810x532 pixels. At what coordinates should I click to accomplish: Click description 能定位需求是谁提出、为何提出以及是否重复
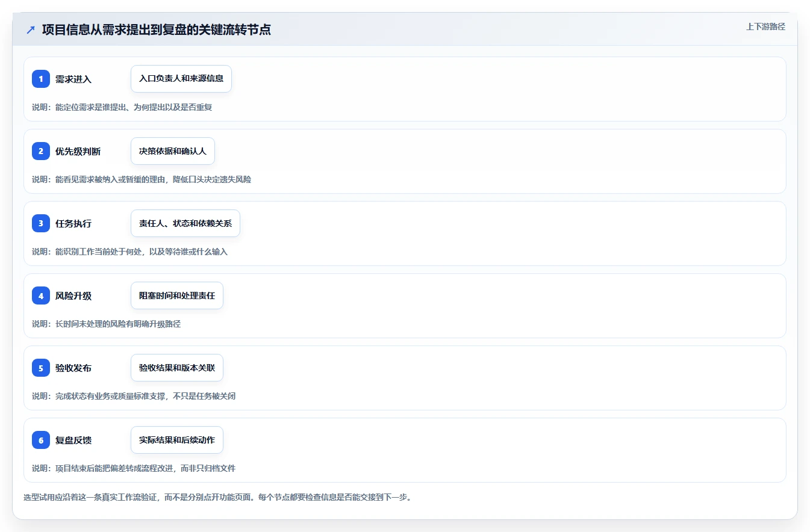122,107
